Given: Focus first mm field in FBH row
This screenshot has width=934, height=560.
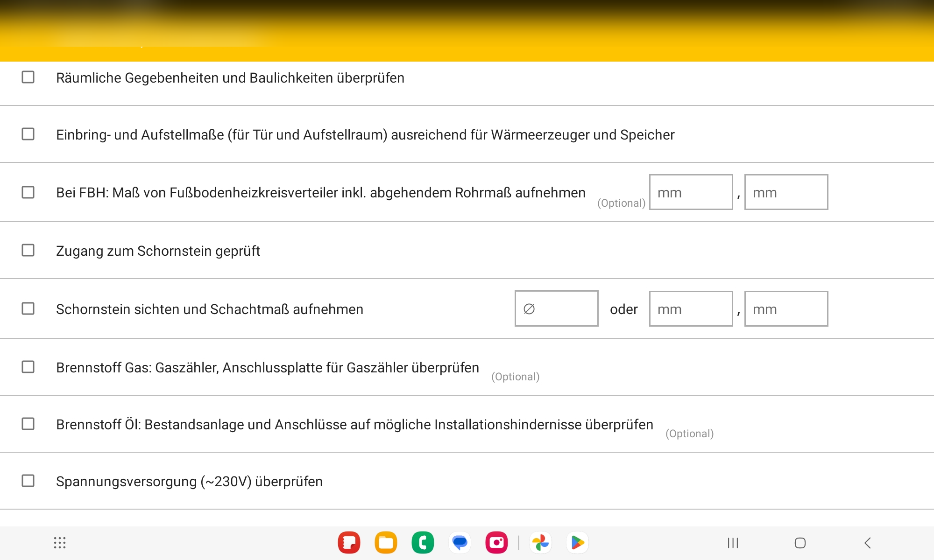Looking at the screenshot, I should tap(691, 192).
